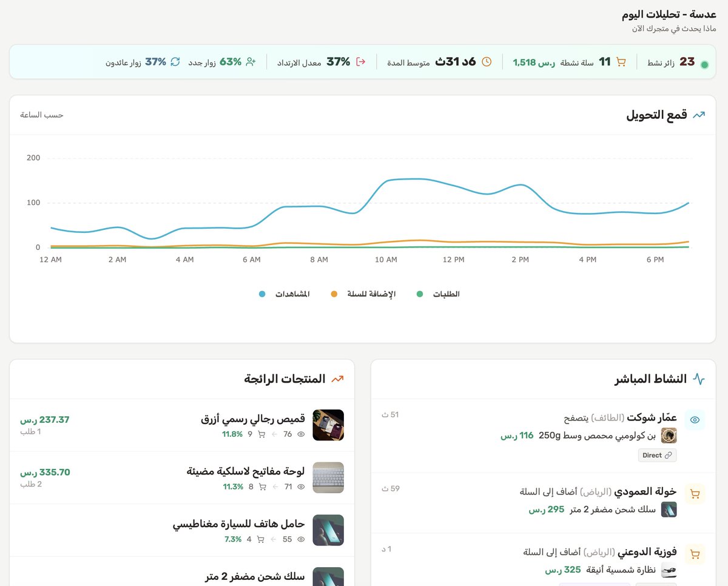Click the 10 AM label on the chart axis
The height and width of the screenshot is (586, 728).
pyautogui.click(x=386, y=260)
